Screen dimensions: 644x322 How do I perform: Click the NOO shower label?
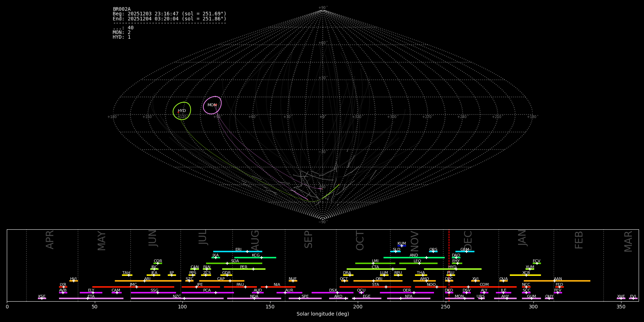pyautogui.click(x=431, y=285)
